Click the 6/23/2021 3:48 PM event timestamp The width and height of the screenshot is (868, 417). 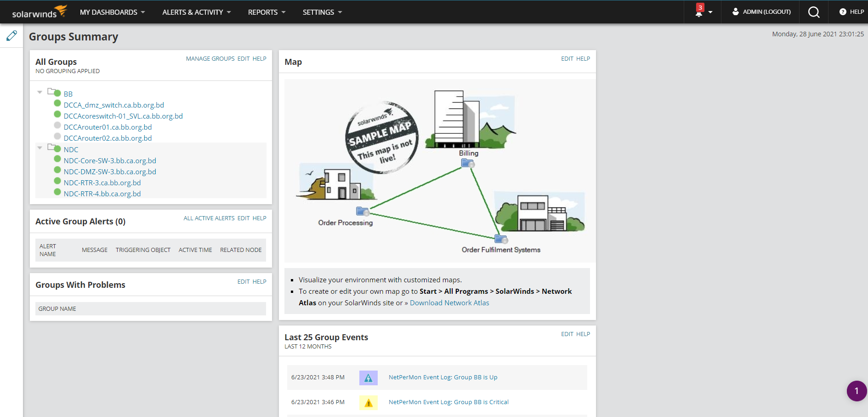tap(318, 377)
